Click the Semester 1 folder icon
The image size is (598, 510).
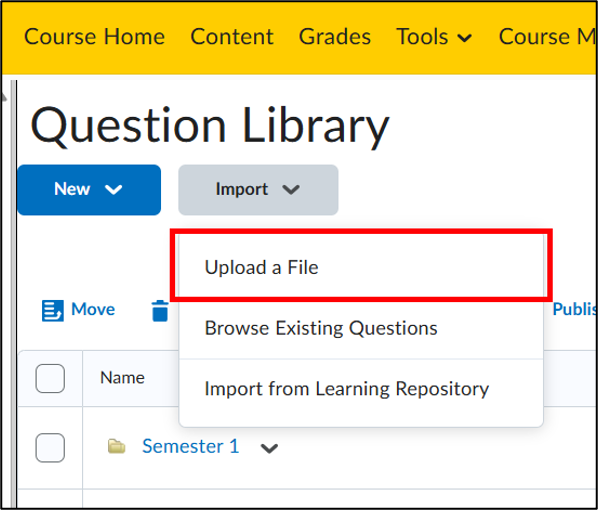(116, 446)
